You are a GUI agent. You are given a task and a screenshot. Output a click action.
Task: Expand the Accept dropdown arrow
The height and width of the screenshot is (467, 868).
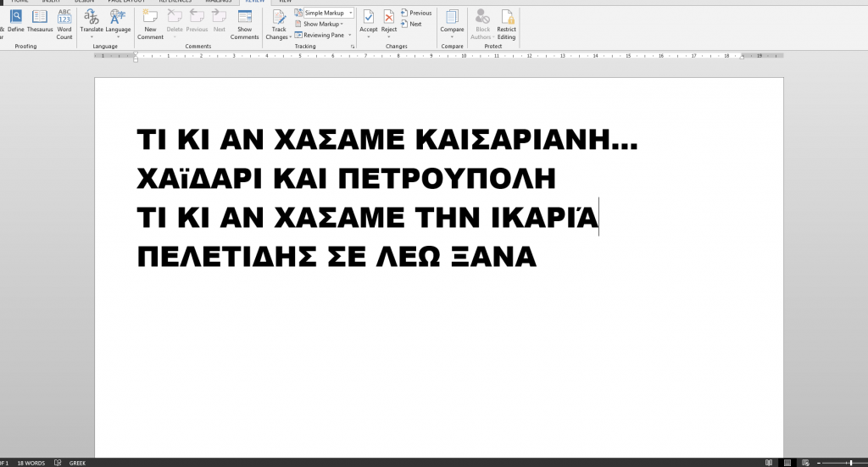pyautogui.click(x=368, y=37)
